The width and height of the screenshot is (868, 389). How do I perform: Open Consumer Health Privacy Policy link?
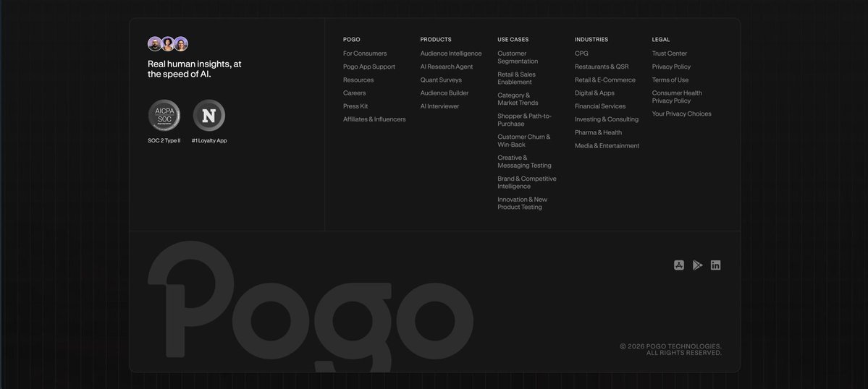tap(677, 97)
